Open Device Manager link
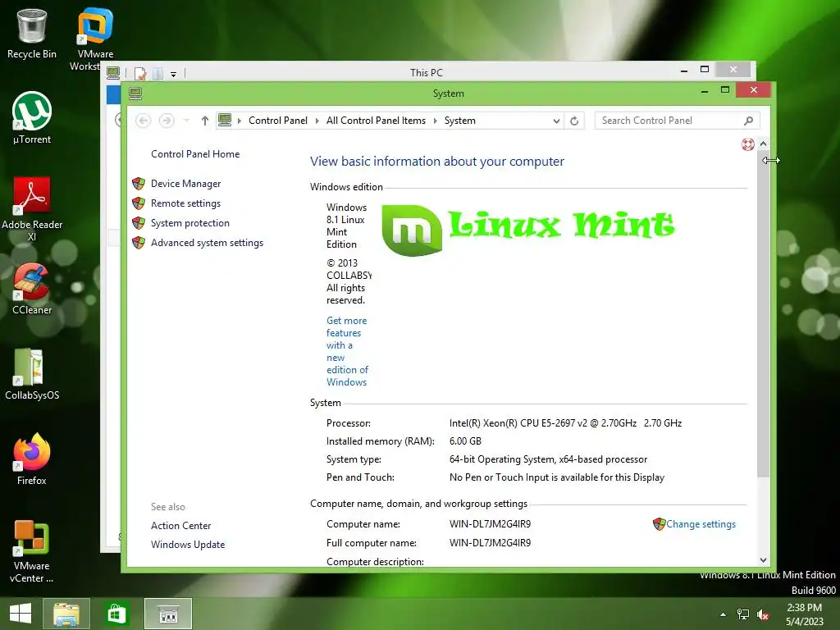This screenshot has width=840, height=630. pyautogui.click(x=185, y=183)
